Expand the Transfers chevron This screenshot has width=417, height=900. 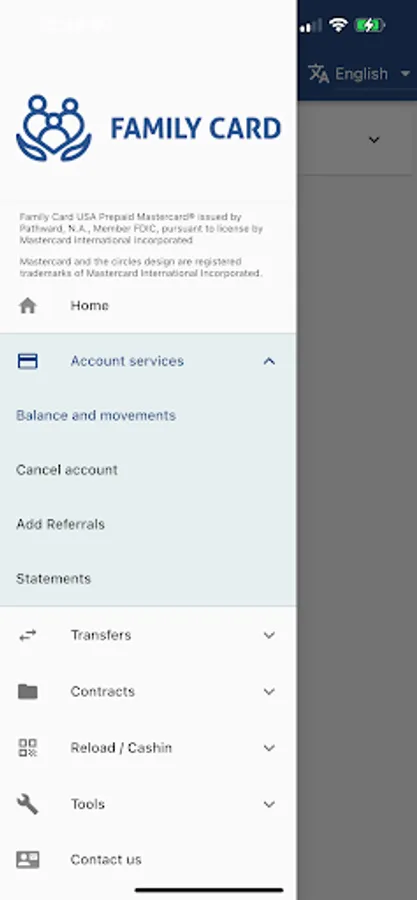(x=269, y=635)
